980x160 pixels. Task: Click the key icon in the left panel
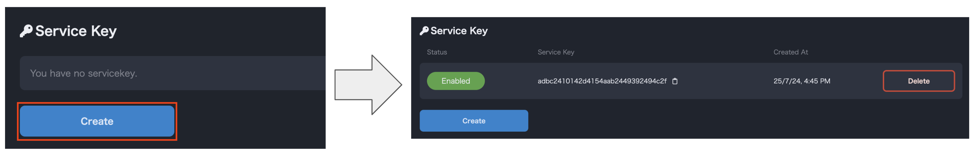pyautogui.click(x=26, y=31)
